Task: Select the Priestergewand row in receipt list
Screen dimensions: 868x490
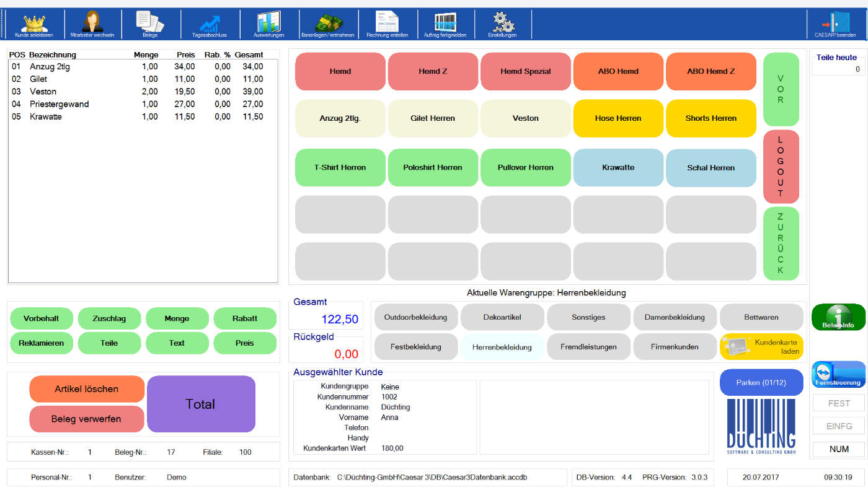Action: pyautogui.click(x=59, y=104)
